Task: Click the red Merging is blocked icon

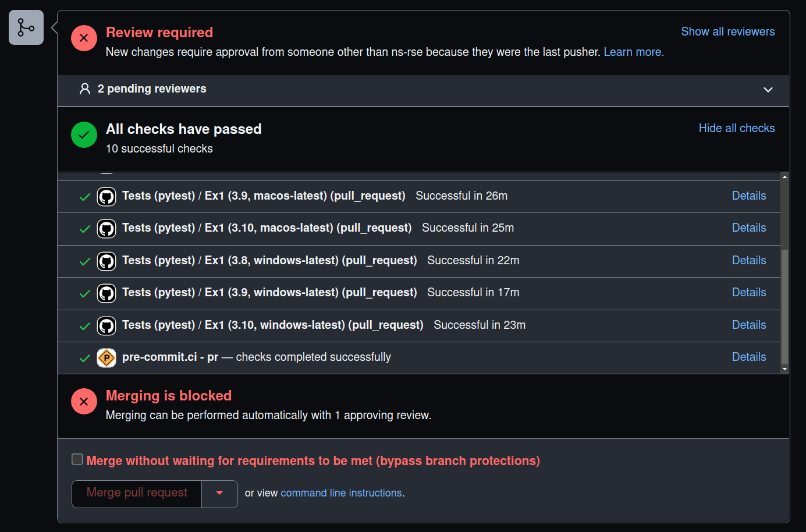Action: [84, 401]
